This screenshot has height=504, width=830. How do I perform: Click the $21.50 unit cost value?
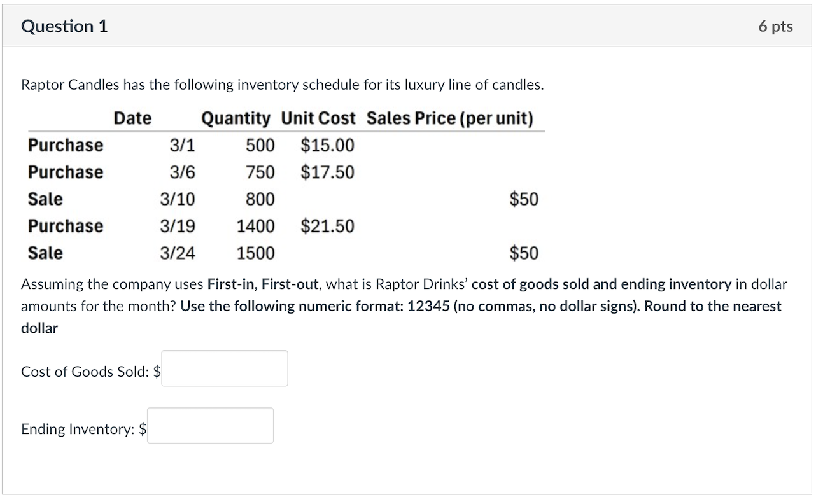coord(327,225)
